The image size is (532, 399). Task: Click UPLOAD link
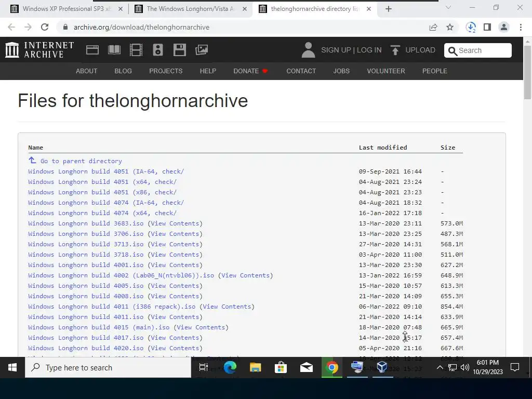(420, 50)
